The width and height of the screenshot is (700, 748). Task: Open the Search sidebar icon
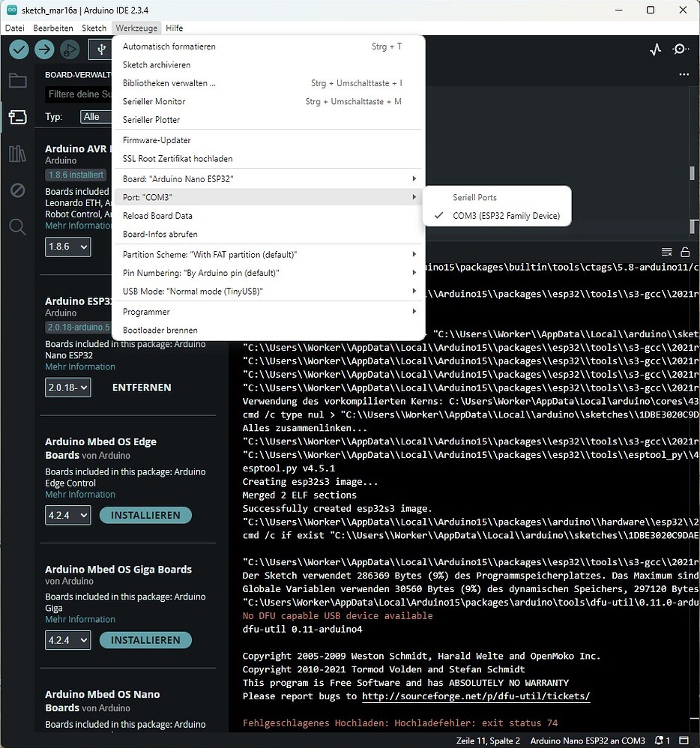click(18, 227)
